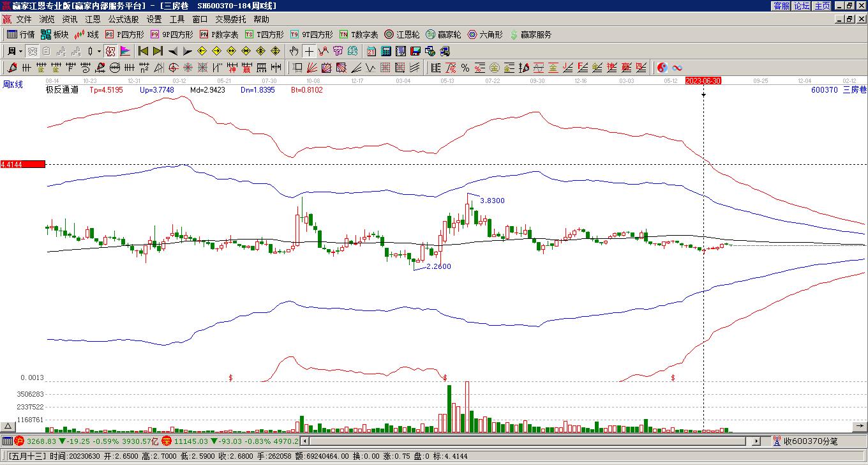
Task: Click the 2.2600 low price label
Action: coord(438,266)
